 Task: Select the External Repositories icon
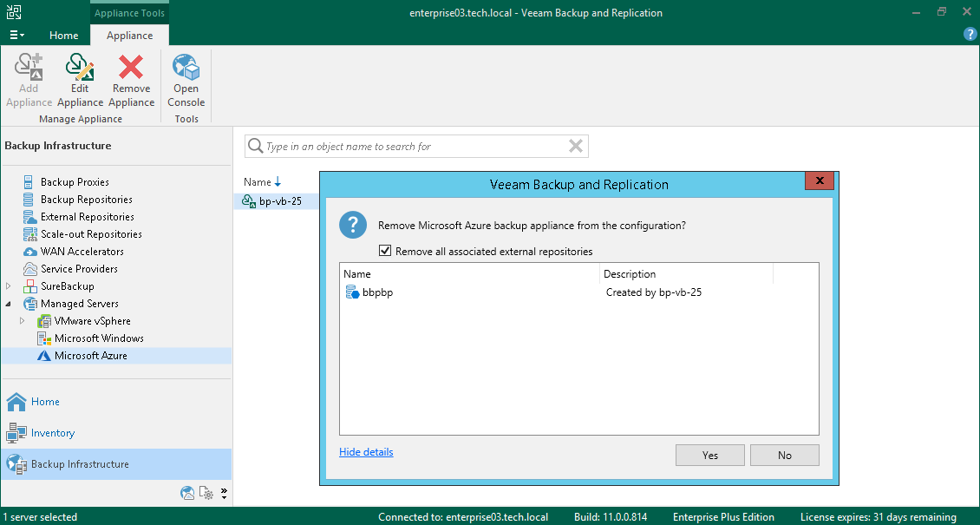(x=29, y=217)
